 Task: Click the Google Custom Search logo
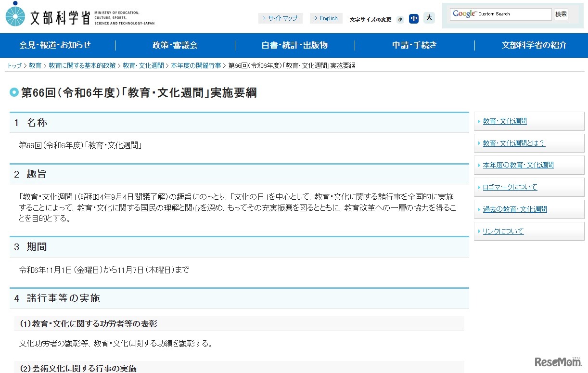pyautogui.click(x=465, y=14)
